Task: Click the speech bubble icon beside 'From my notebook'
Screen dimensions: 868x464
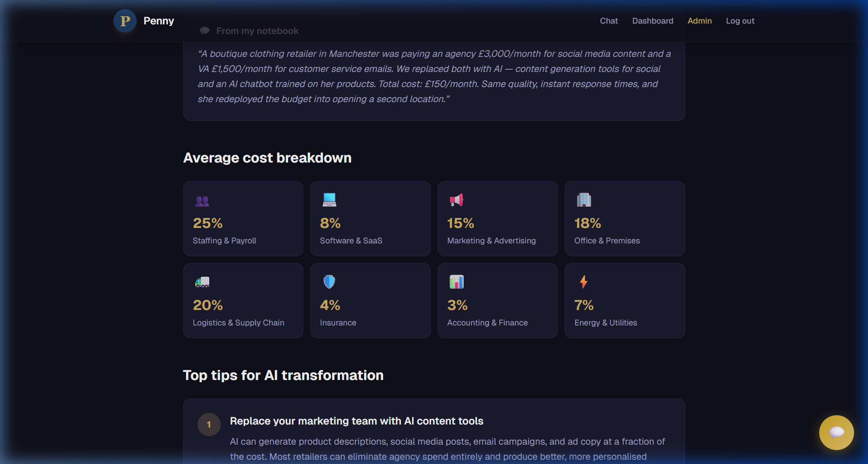Action: 205,30
